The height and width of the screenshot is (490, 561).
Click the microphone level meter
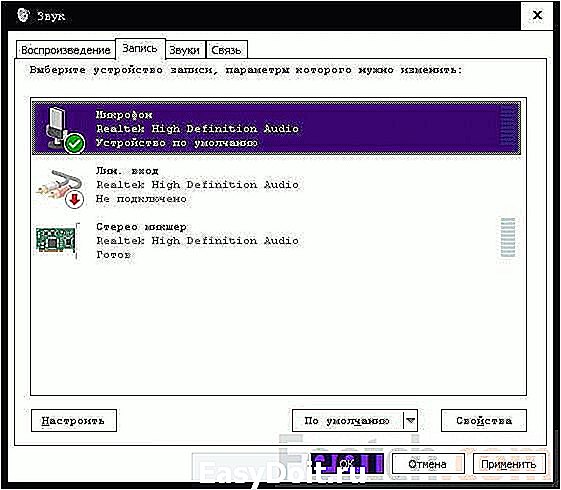[x=508, y=128]
